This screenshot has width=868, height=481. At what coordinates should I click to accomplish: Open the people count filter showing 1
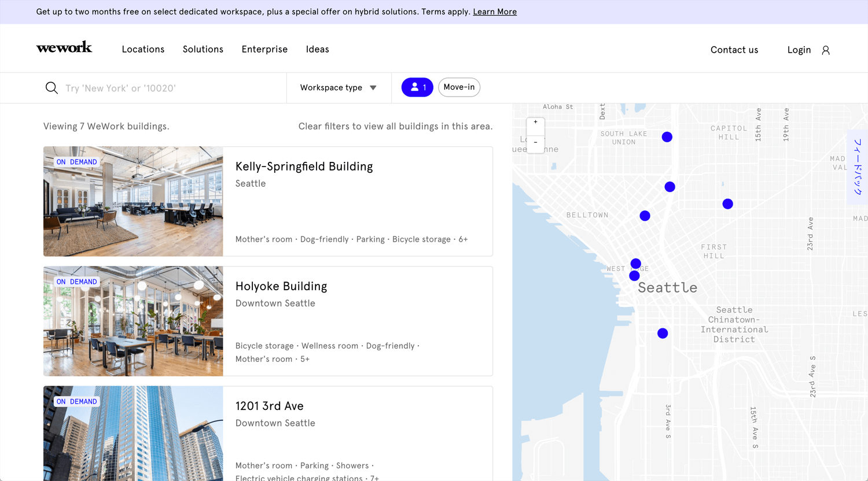[x=417, y=87]
